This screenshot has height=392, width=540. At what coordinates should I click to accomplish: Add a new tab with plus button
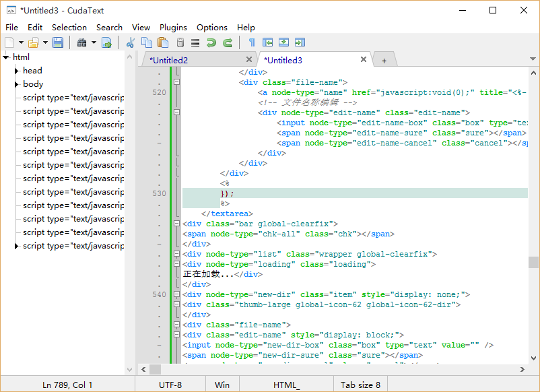point(384,60)
